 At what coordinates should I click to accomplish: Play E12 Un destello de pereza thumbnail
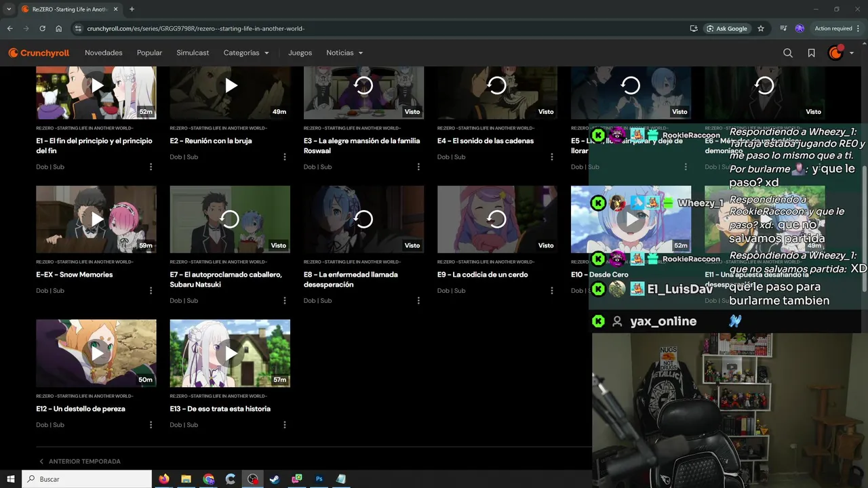pyautogui.click(x=96, y=354)
